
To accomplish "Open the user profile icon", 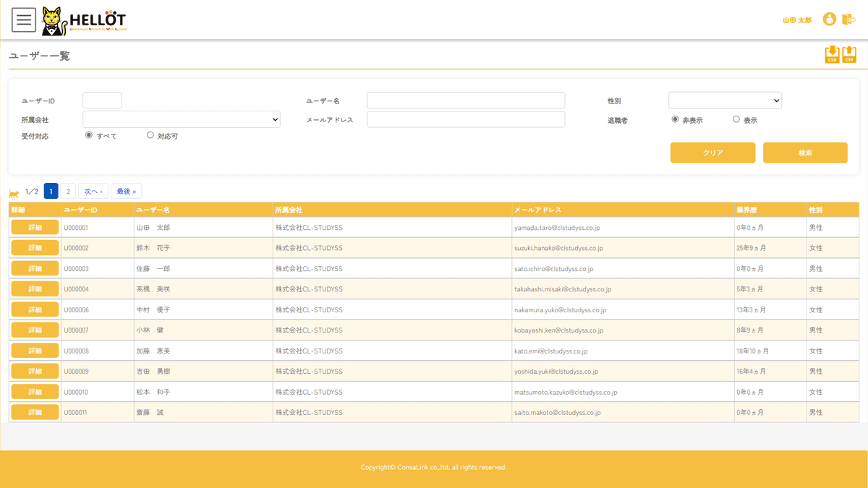I will 829,20.
